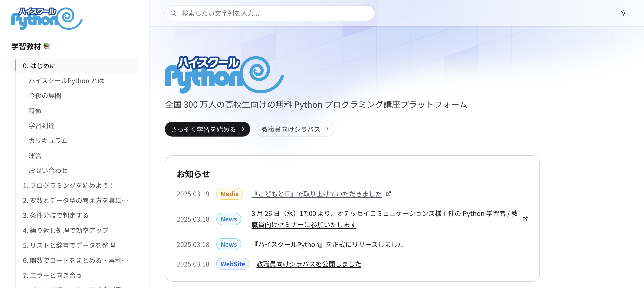Image resolution: width=644 pixels, height=288 pixels.
Task: Click the WebSite badge
Action: point(233,264)
